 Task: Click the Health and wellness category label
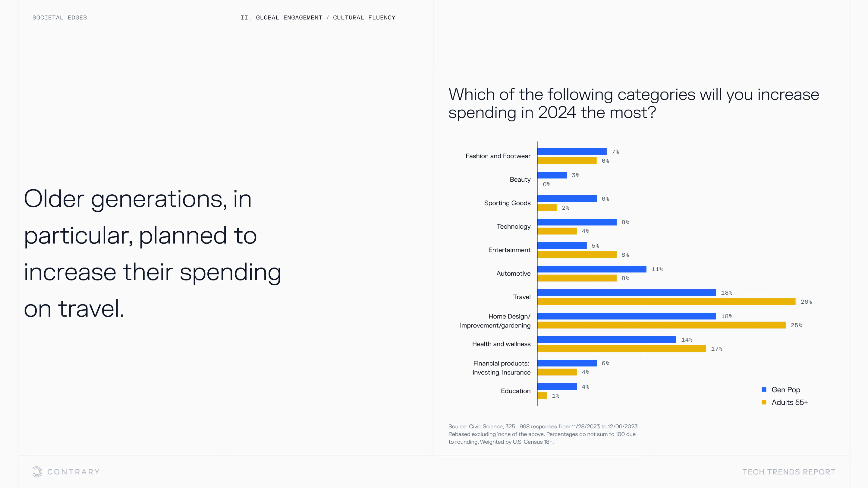click(501, 344)
